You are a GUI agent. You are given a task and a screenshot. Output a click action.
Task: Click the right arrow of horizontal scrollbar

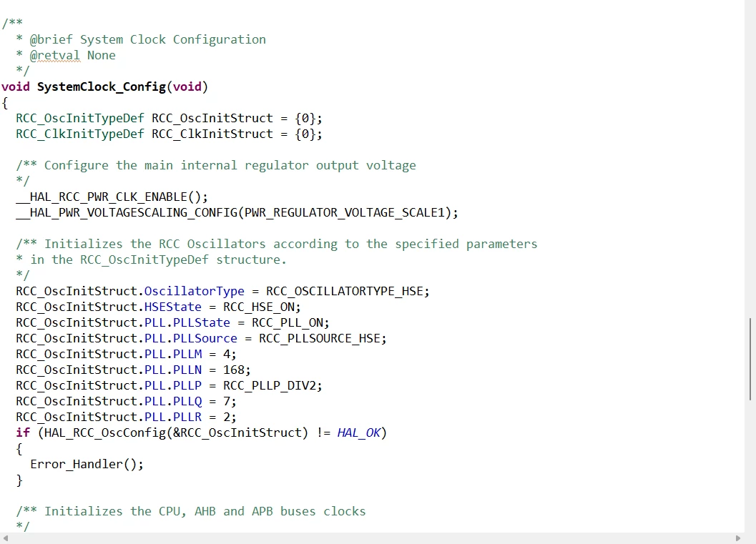(737, 538)
